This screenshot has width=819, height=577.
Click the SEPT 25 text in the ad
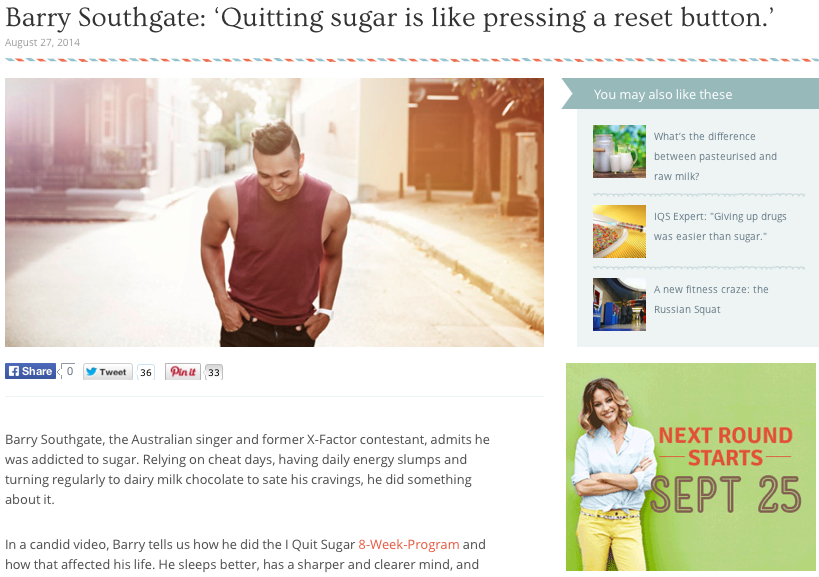click(726, 495)
